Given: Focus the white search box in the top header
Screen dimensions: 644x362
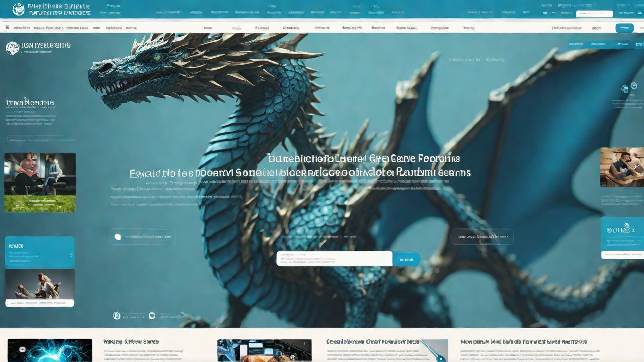Looking at the screenshot, I should [x=594, y=14].
